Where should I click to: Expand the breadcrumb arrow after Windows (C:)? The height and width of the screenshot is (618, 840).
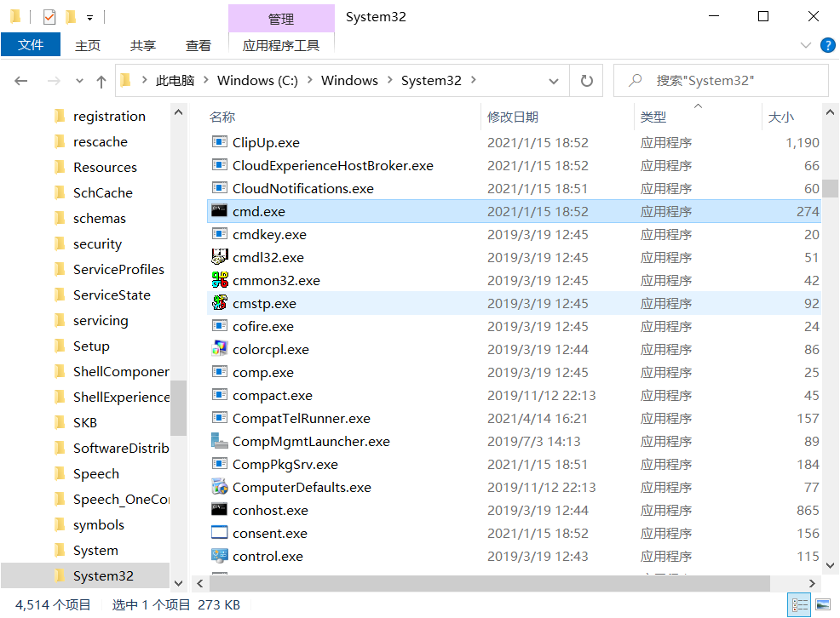point(309,80)
